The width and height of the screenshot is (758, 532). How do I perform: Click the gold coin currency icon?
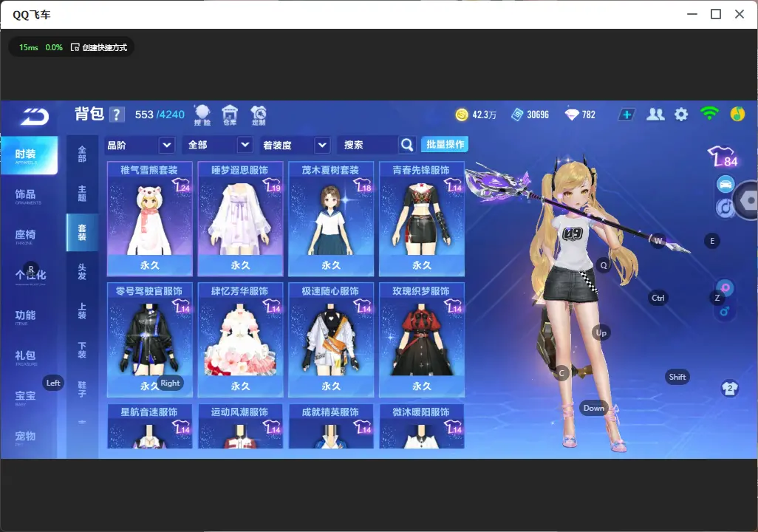pos(462,115)
